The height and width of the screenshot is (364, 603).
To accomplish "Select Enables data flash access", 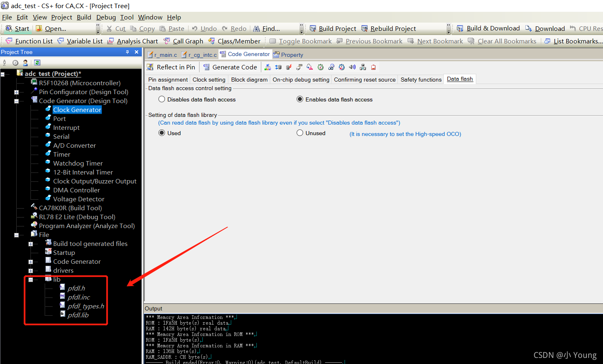I will (x=334, y=99).
